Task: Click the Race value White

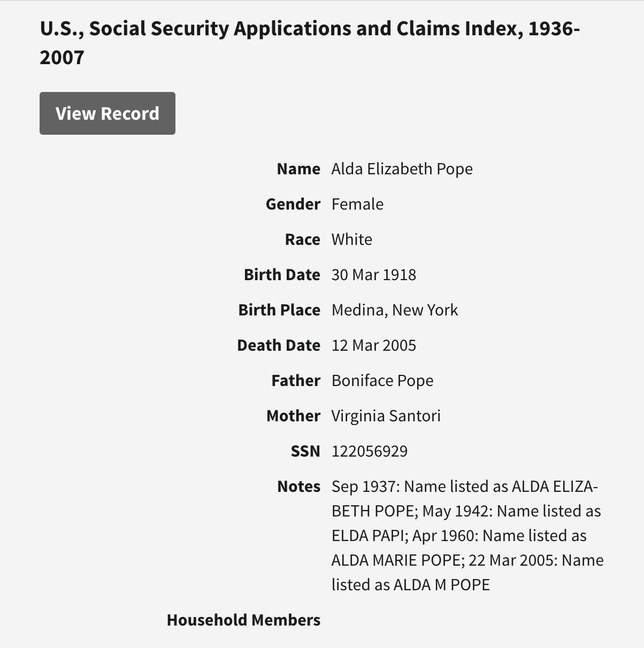Action: [351, 240]
